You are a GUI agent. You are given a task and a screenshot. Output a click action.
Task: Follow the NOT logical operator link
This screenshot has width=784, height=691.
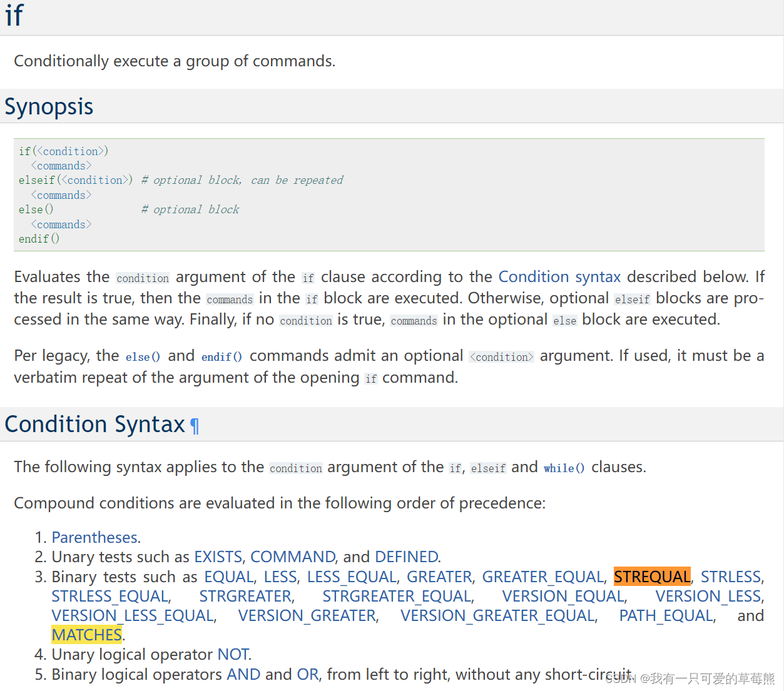[x=233, y=654]
